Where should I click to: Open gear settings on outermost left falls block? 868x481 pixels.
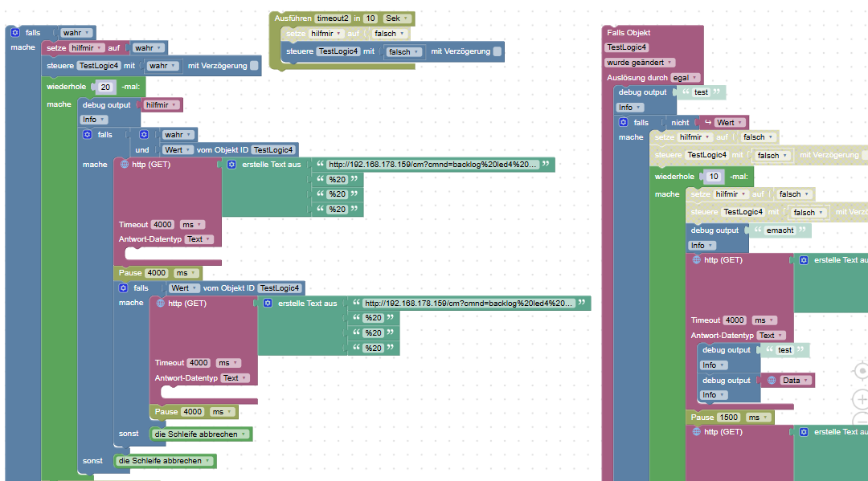(x=14, y=33)
